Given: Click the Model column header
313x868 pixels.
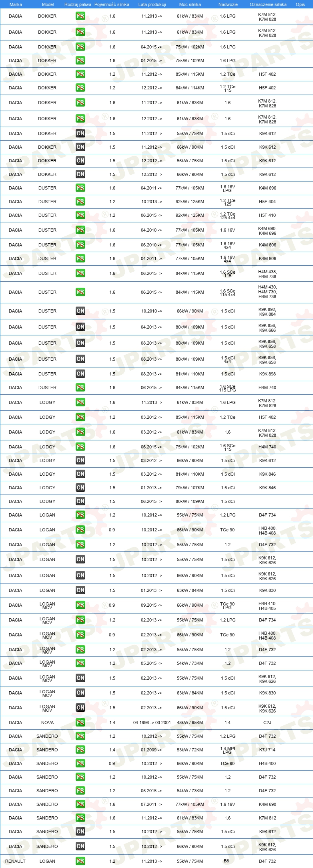Looking at the screenshot, I should click(48, 4).
